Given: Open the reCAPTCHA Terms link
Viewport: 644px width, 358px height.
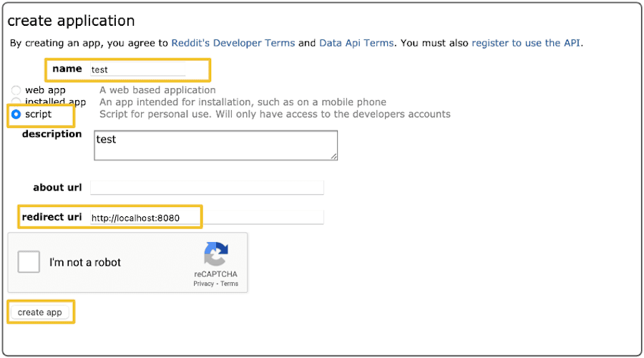Looking at the screenshot, I should [x=229, y=284].
